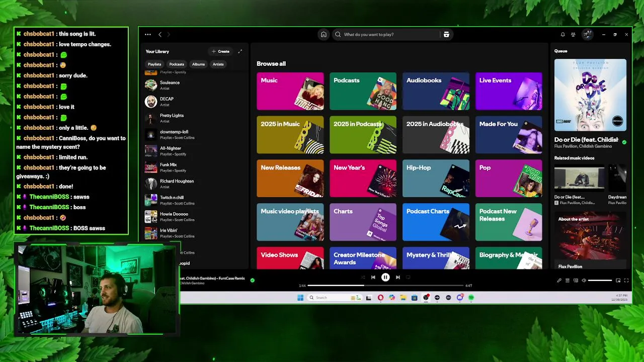Open Friend Activity icon
This screenshot has height=362, width=644.
coord(573,35)
